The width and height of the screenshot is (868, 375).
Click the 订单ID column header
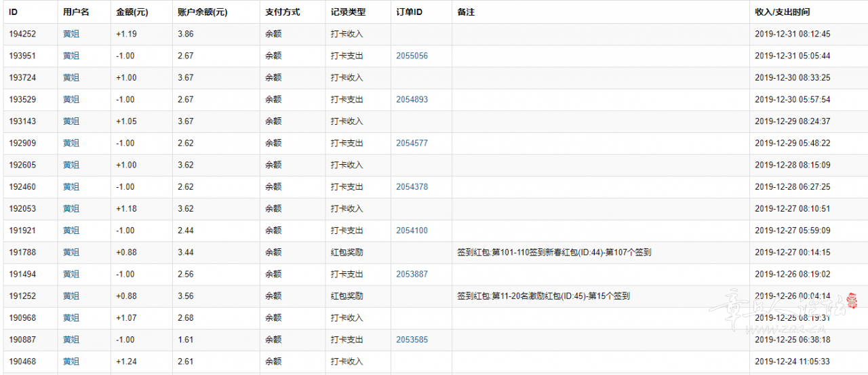pos(409,12)
